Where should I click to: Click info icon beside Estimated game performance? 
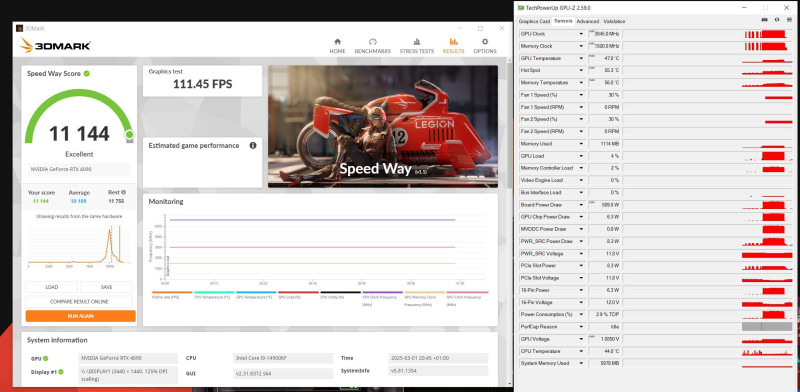(x=253, y=145)
